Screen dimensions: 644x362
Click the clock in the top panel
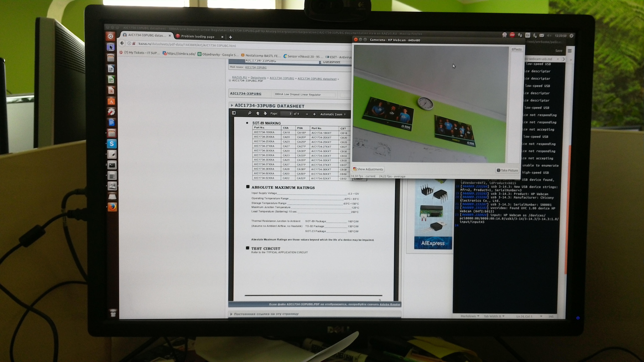[561, 36]
